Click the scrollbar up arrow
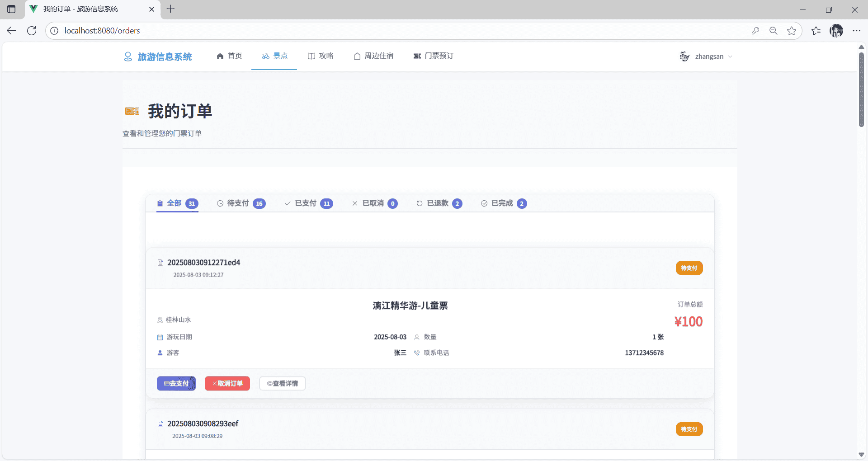The height and width of the screenshot is (461, 868). [862, 47]
